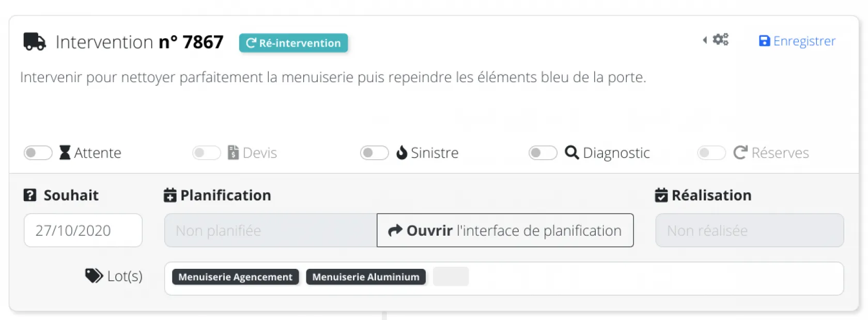
Task: Toggle the Attente switch
Action: 38,153
